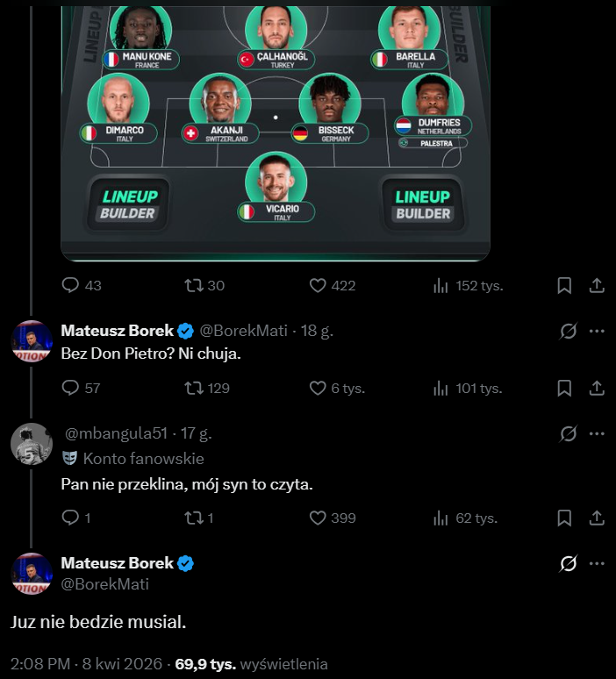Click mbangula51 profile avatar

[32, 444]
